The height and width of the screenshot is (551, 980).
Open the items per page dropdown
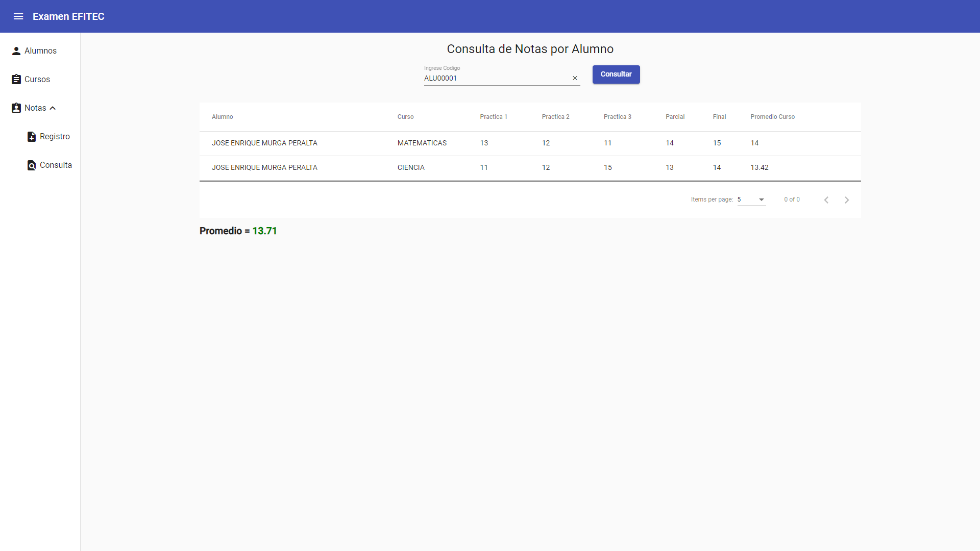tap(750, 199)
